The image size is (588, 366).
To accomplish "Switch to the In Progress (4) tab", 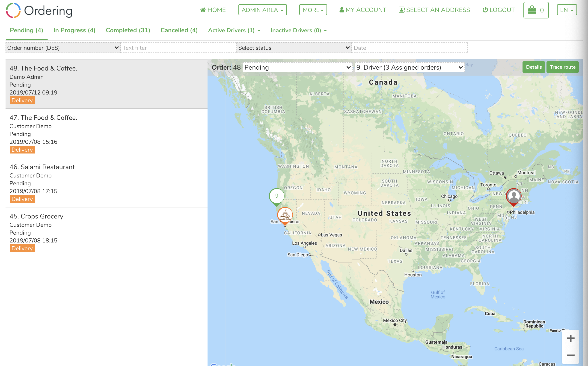I will click(74, 30).
